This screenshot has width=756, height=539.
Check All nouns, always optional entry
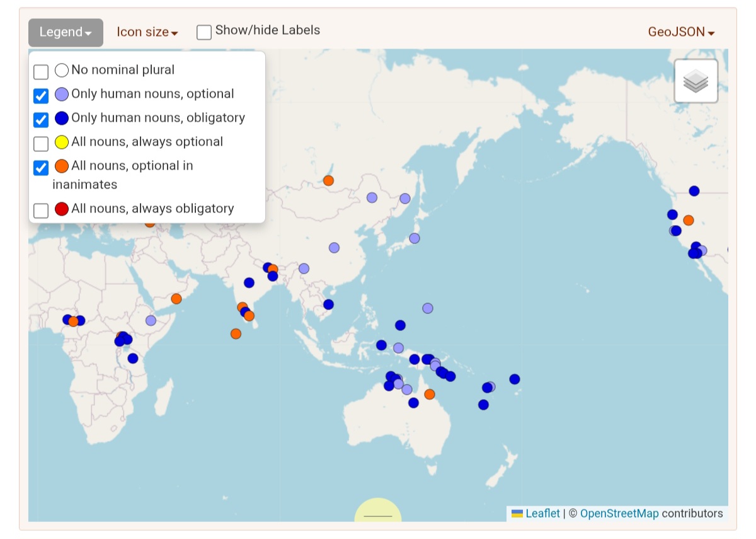tap(41, 143)
